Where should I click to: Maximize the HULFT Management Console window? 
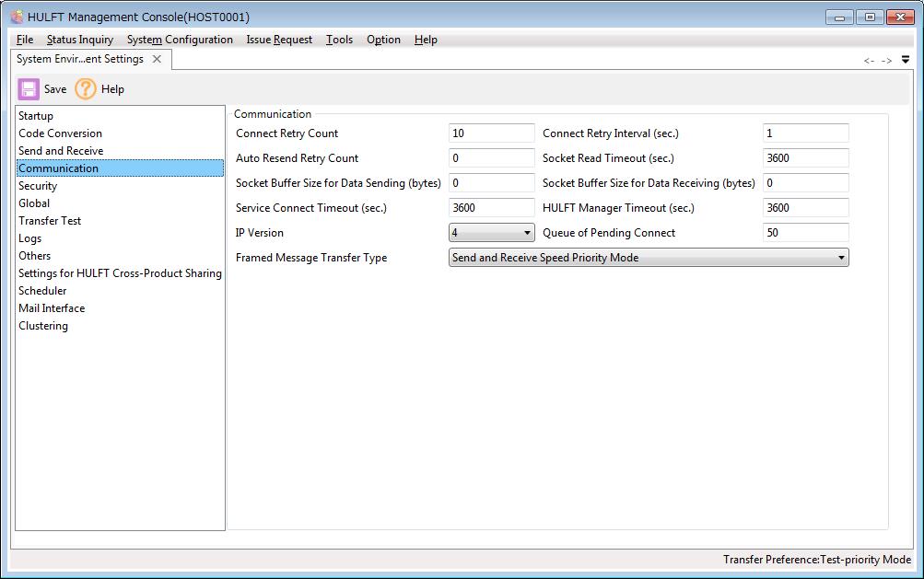point(870,17)
